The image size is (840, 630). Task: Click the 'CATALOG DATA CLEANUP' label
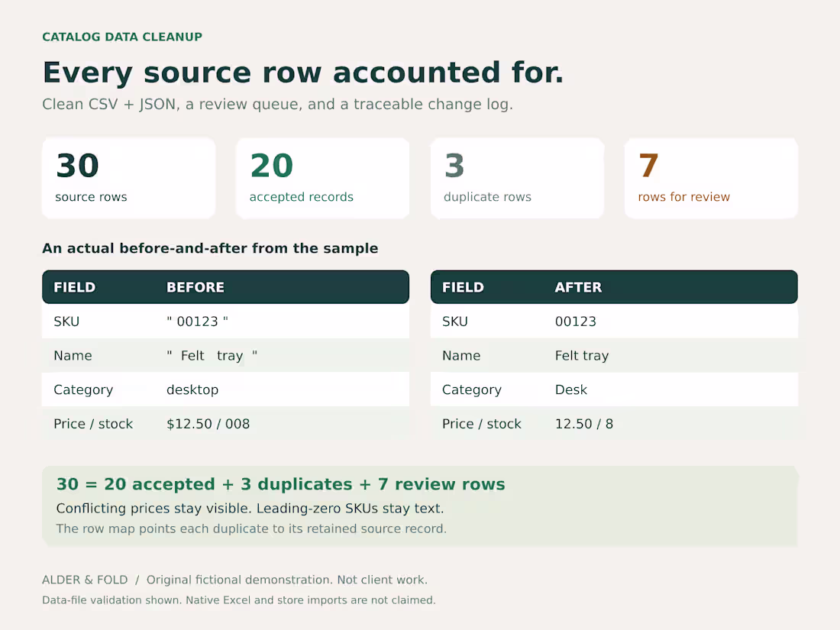(x=122, y=37)
